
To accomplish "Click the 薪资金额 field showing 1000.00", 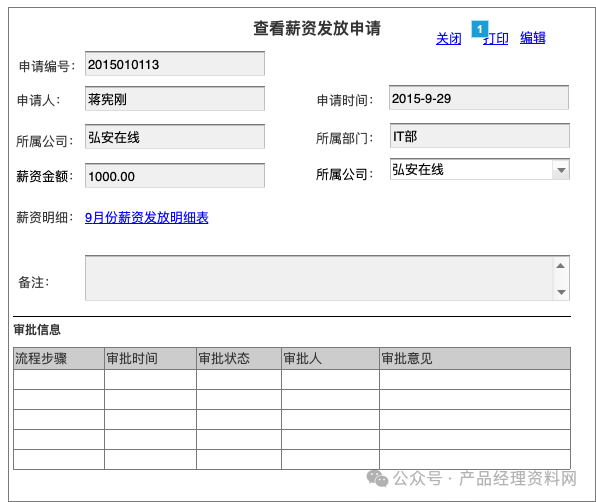I will 175,176.
